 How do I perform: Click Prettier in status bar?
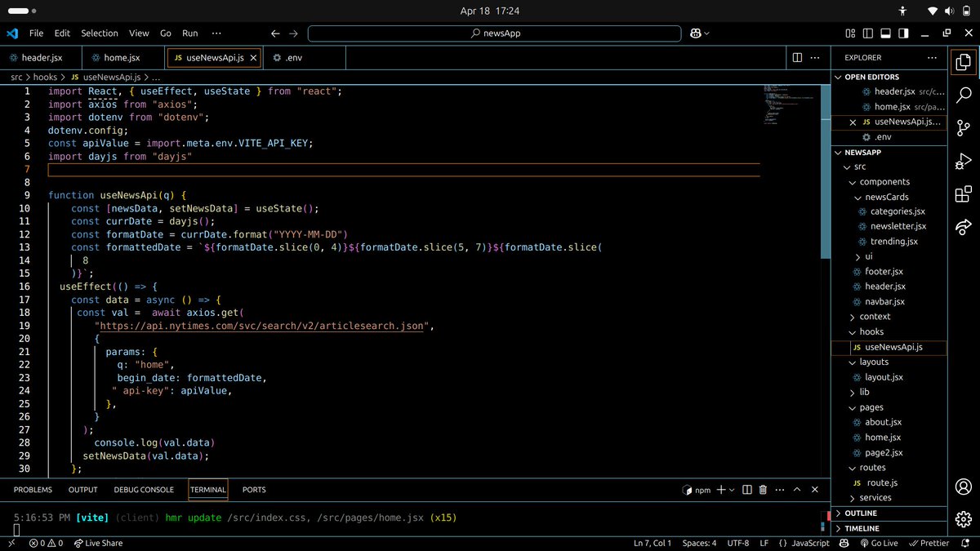(929, 543)
